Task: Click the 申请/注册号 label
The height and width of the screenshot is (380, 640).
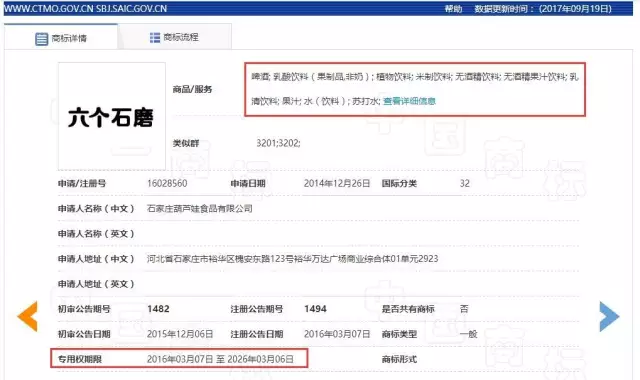Action: pos(82,183)
